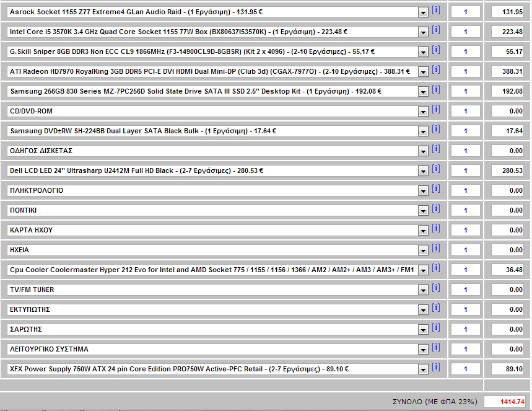This screenshot has height=411, width=532.
Task: Edit quantity field for Asrock Z77 Extreme4
Action: pyautogui.click(x=466, y=12)
